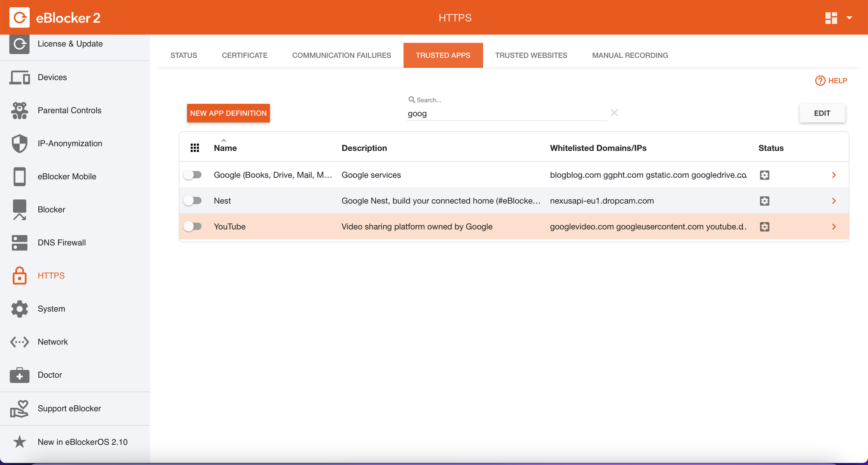Click the Status column header
This screenshot has width=868, height=465.
point(771,148)
